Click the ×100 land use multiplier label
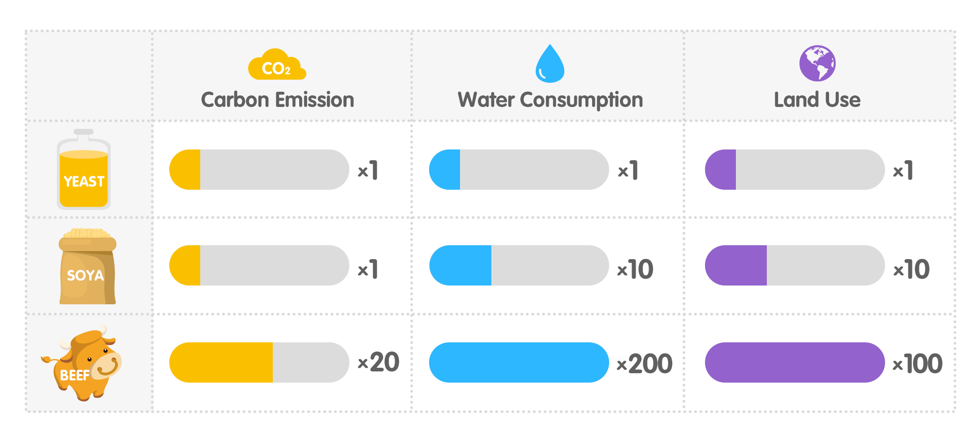980x439 pixels. click(917, 363)
